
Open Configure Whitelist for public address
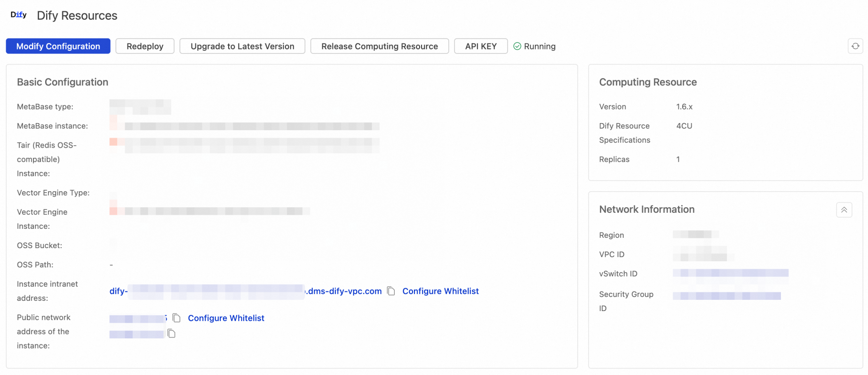226,318
